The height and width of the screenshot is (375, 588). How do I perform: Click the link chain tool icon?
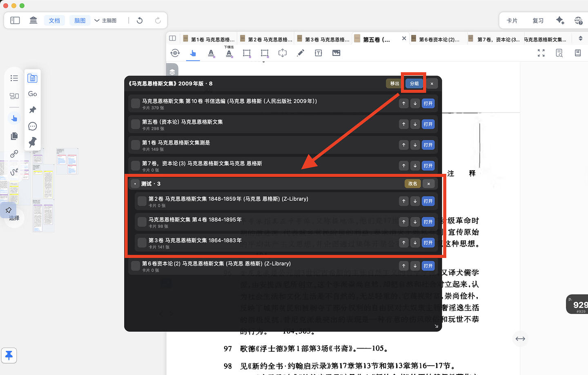coord(14,154)
